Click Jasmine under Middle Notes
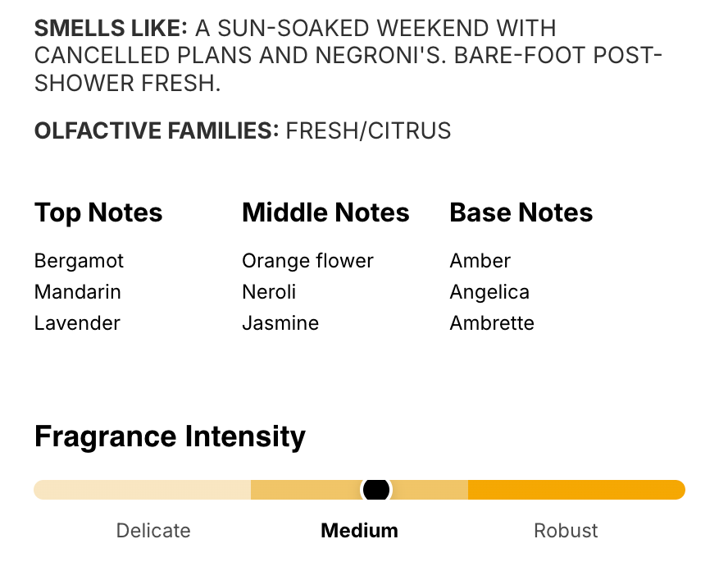The height and width of the screenshot is (571, 728). 280,323
